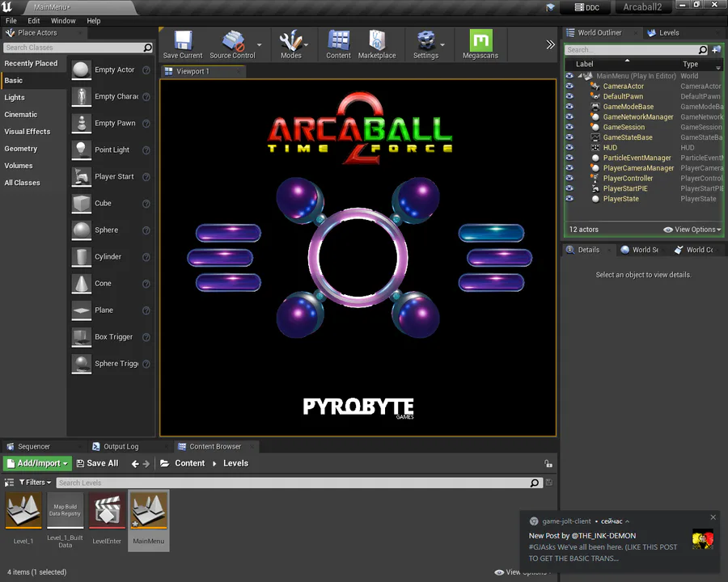Open Add/Import dropdown

37,463
